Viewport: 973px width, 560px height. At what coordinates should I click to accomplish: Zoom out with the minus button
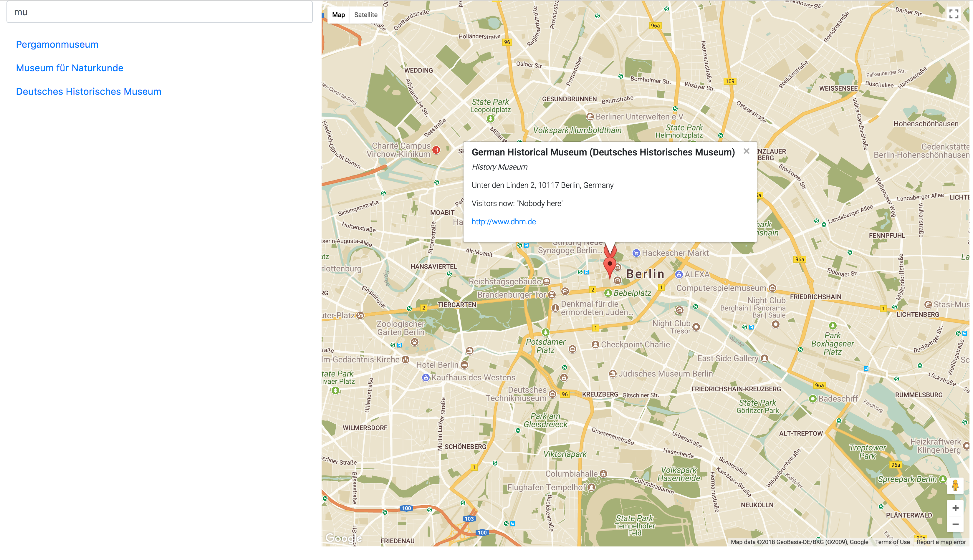(x=955, y=525)
